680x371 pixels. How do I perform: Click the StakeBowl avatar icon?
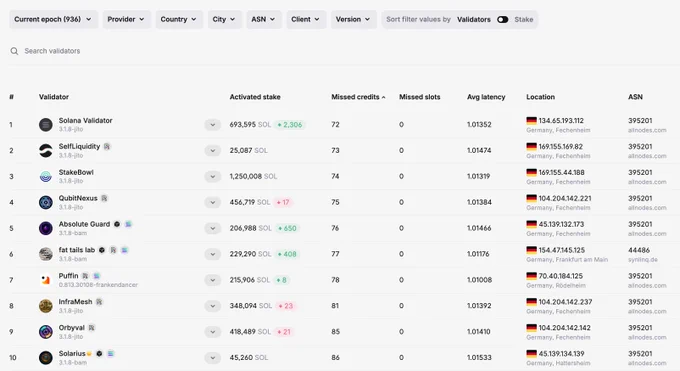pos(46,177)
